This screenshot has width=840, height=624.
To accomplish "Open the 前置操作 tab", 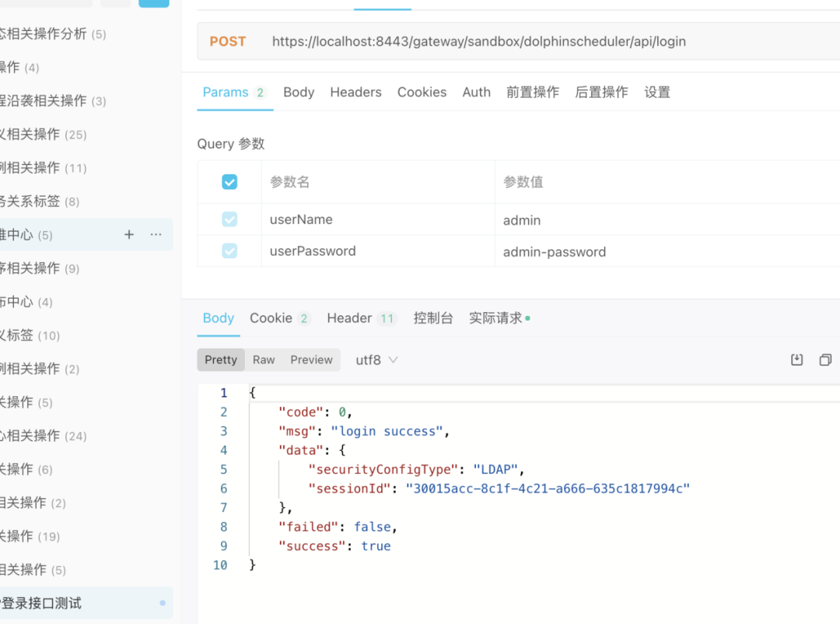I will (x=533, y=93).
